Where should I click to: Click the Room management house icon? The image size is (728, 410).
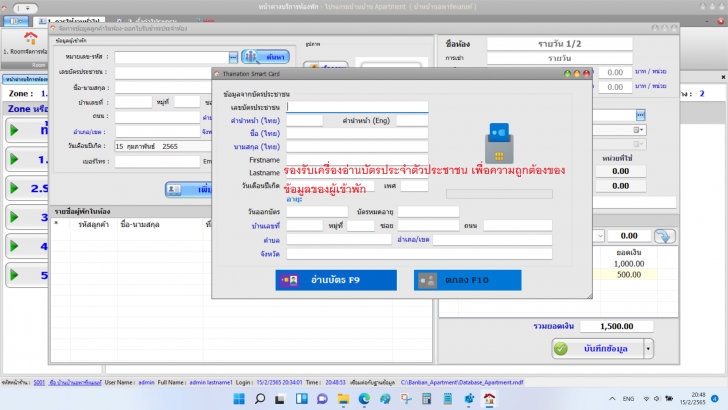(31, 38)
